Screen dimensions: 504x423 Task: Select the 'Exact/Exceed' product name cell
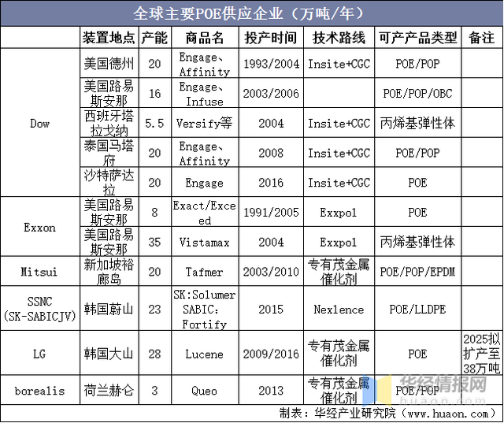coord(205,213)
